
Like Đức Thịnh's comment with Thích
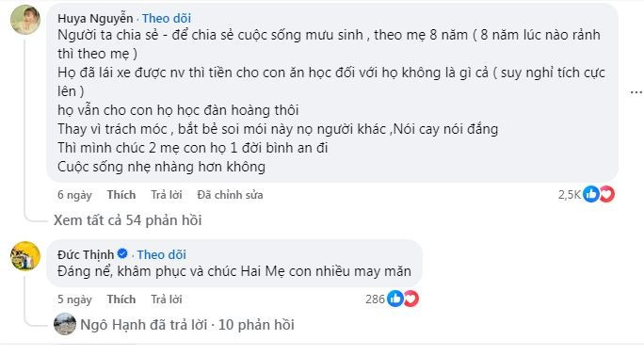[x=121, y=299]
